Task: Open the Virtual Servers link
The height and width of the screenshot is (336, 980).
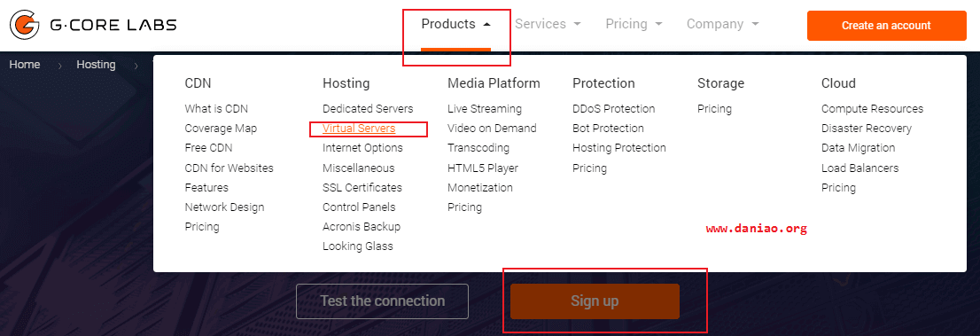Action: coord(359,129)
